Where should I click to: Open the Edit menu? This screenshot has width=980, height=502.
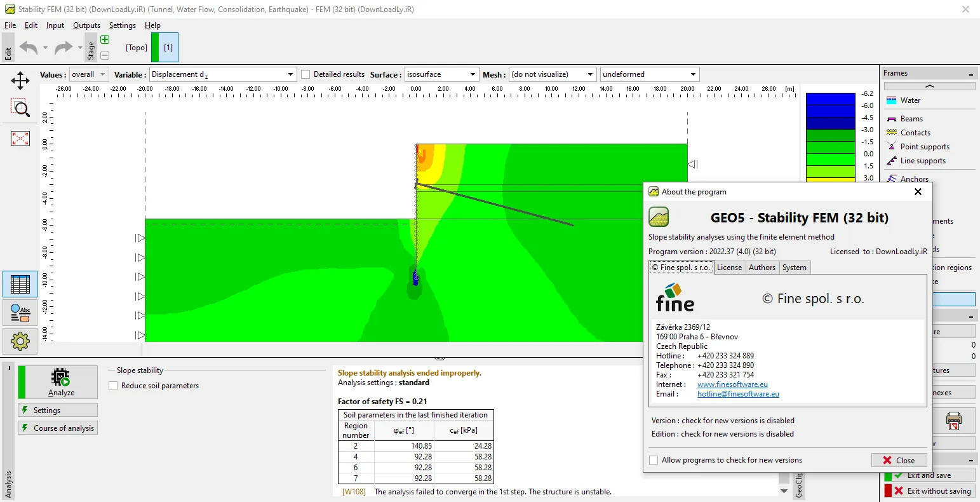(31, 25)
